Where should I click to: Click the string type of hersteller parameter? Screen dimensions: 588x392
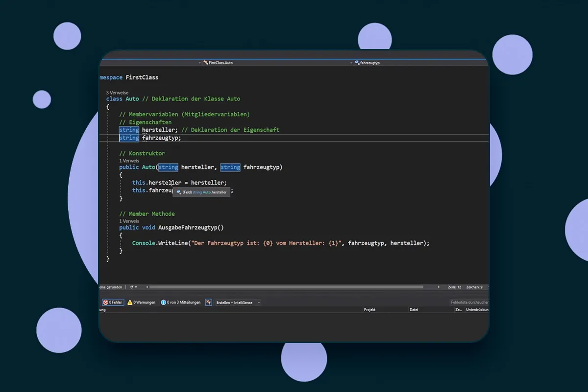pyautogui.click(x=168, y=167)
